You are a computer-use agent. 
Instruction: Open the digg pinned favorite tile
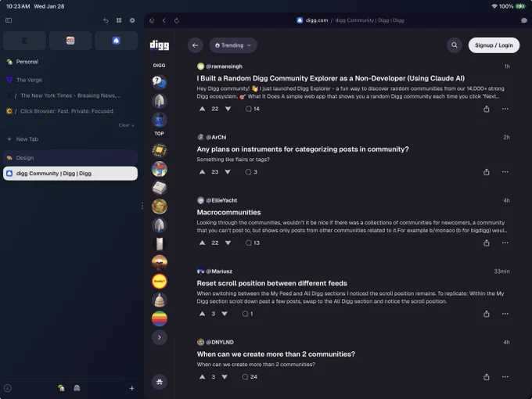coord(116,41)
